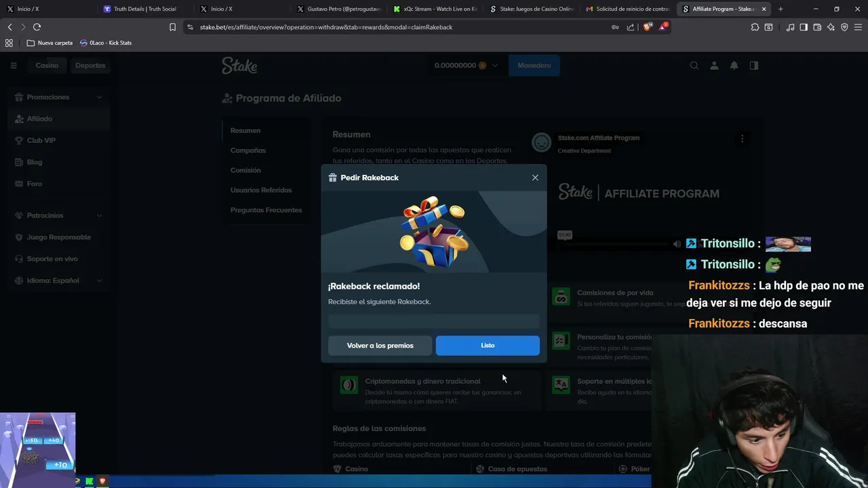Go back with browser back arrow
Screen dimensions: 868x488
pyautogui.click(x=9, y=27)
